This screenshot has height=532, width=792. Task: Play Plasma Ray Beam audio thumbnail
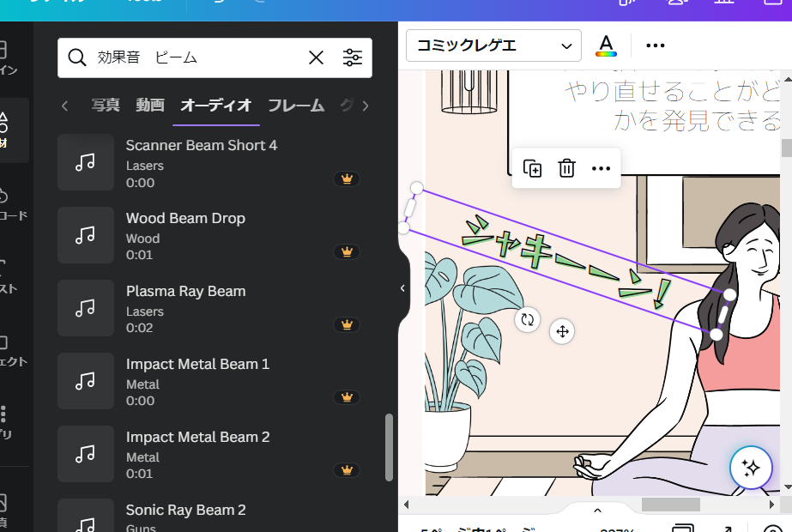(86, 308)
